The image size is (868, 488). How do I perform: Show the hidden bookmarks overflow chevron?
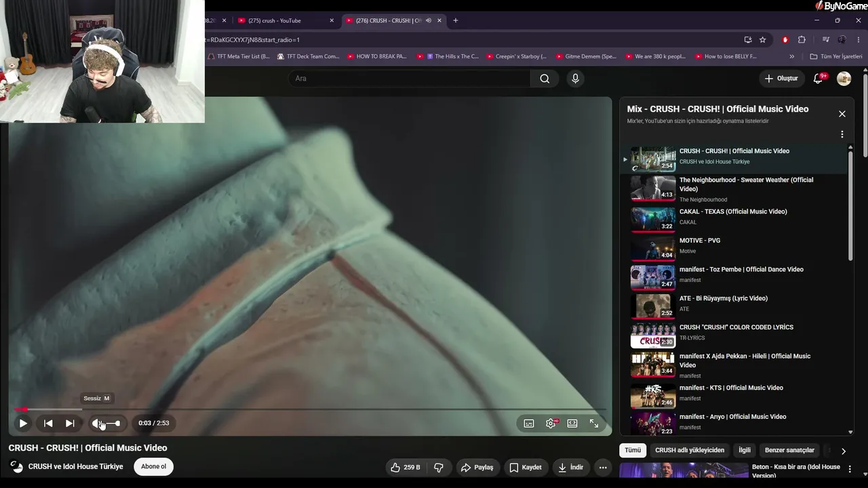point(791,56)
